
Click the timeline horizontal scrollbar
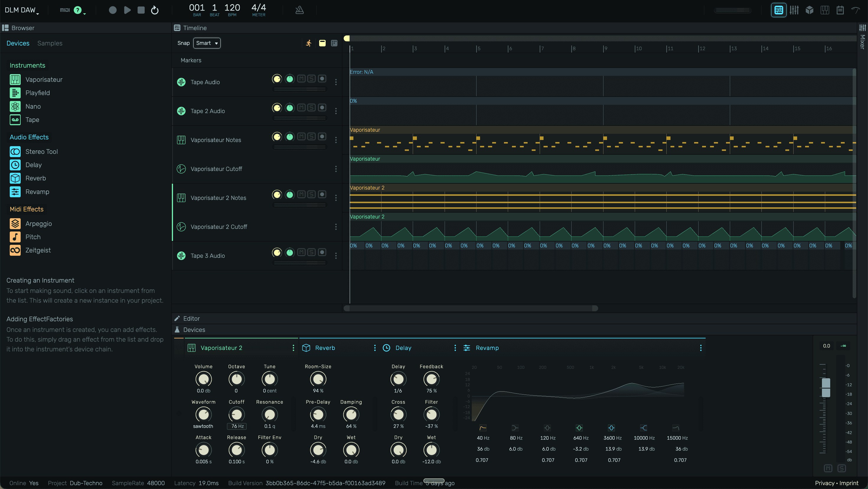[471, 308]
